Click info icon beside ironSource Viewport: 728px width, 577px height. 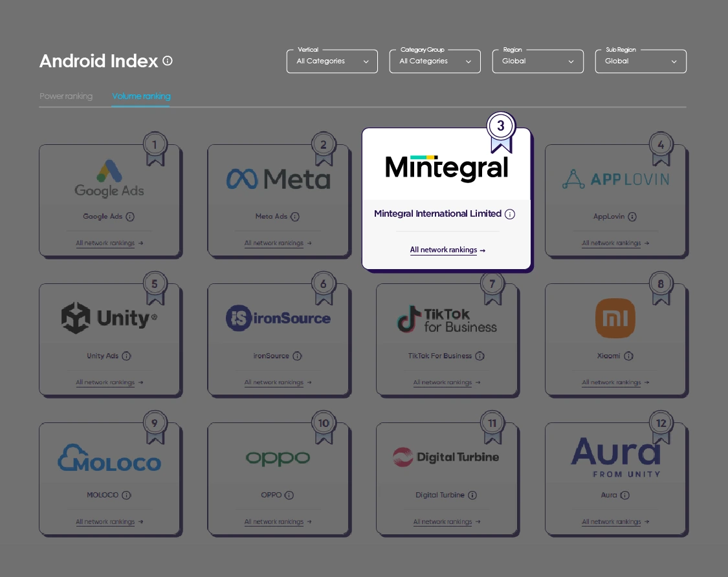(297, 356)
